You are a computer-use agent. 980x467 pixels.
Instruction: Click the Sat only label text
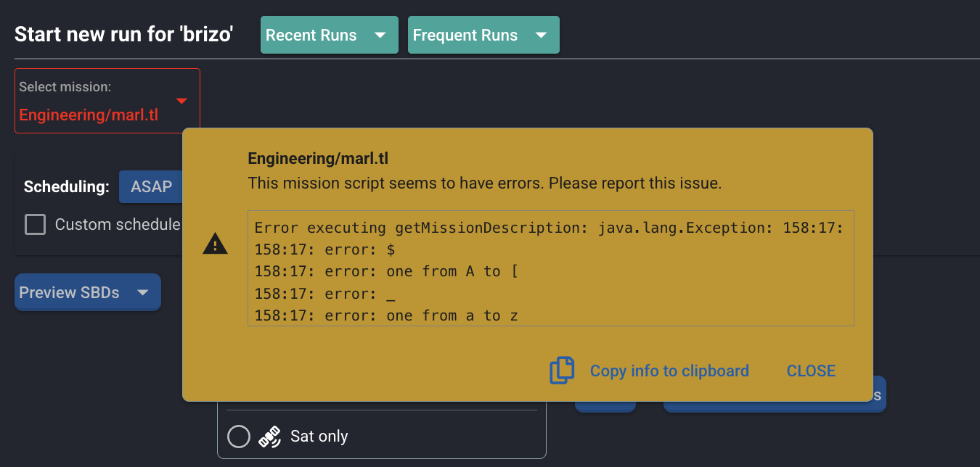click(319, 437)
